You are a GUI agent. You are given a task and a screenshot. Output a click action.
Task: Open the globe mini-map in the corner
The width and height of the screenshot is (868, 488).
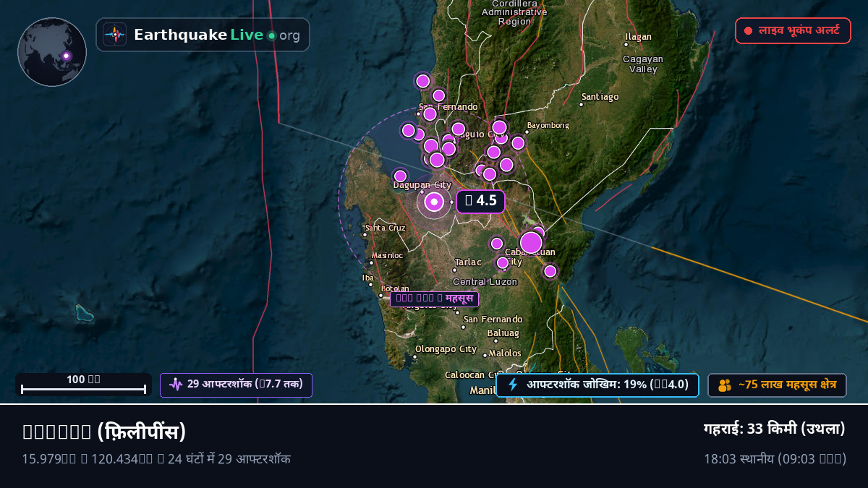[x=52, y=52]
